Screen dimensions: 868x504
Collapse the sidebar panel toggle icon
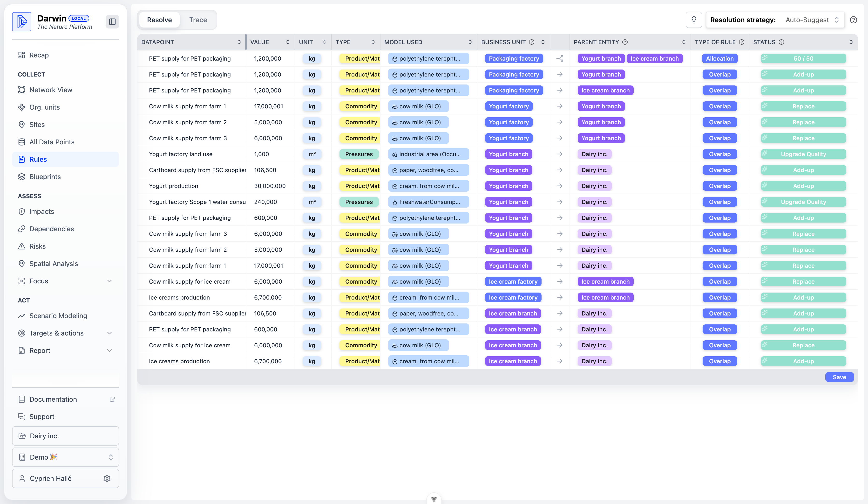112,22
